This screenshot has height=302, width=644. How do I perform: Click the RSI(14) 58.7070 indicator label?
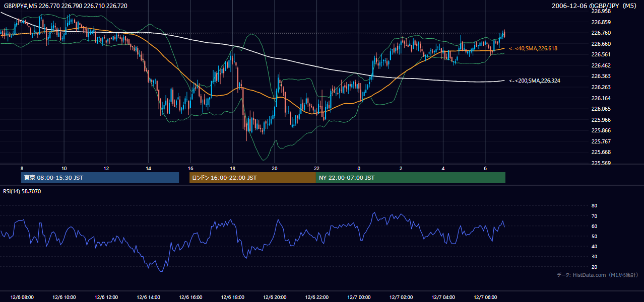coord(22,191)
